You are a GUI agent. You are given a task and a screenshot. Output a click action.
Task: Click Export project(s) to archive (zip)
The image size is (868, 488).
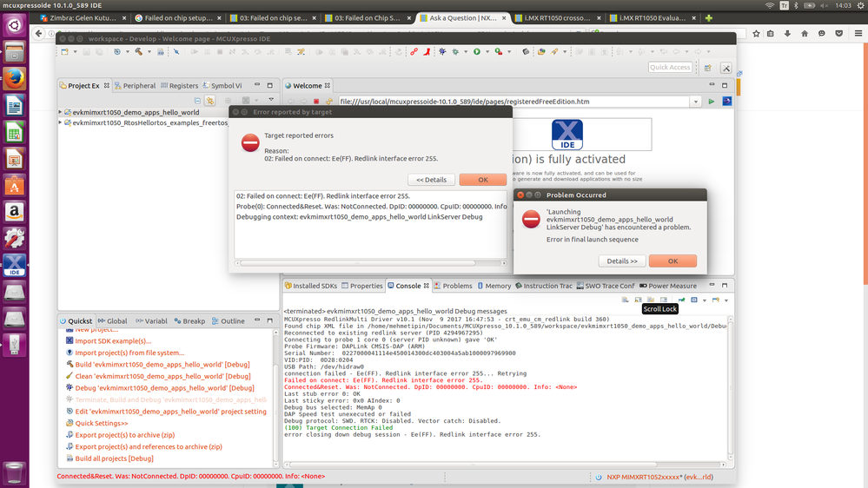[124, 435]
